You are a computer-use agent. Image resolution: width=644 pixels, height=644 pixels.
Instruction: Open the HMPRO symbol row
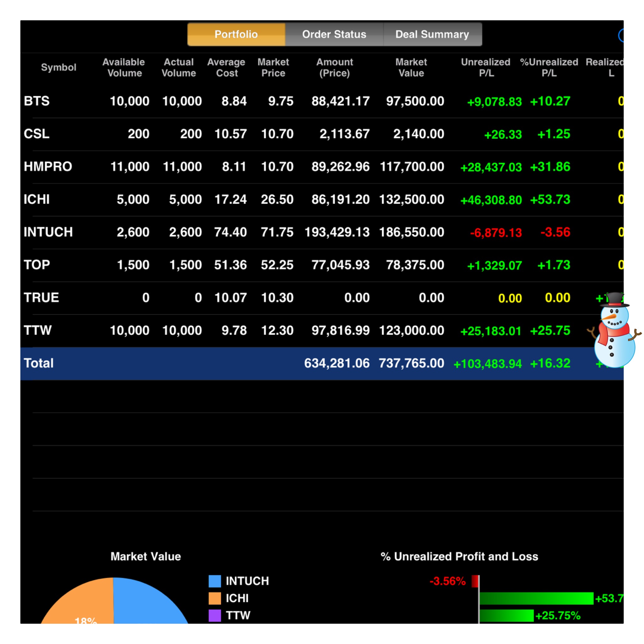pyautogui.click(x=48, y=166)
